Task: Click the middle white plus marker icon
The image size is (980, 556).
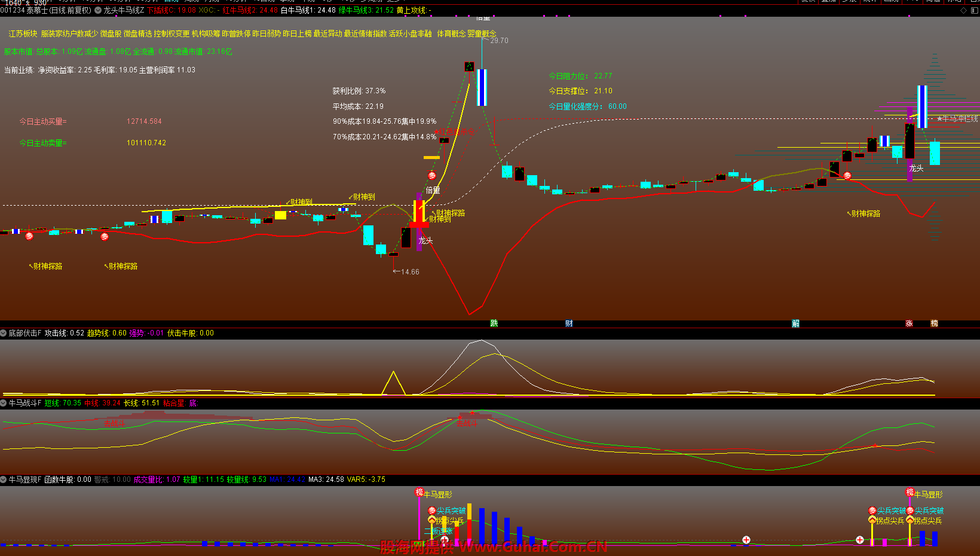Action: coord(746,540)
